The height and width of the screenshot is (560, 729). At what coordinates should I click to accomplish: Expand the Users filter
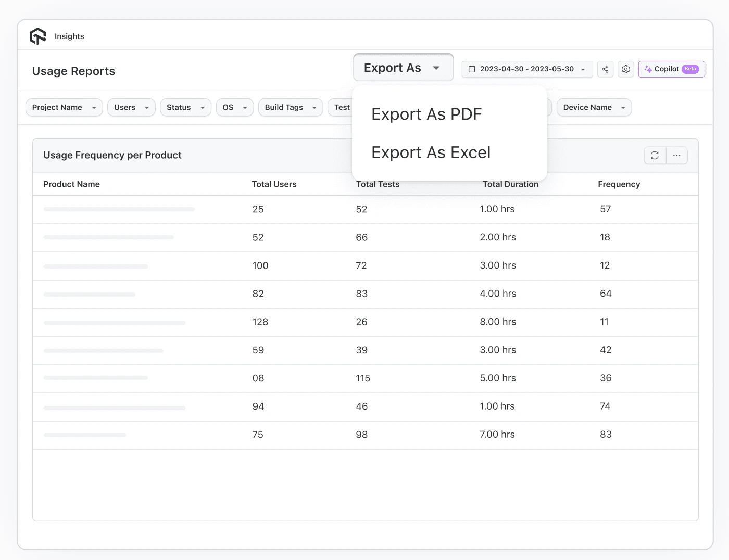[131, 107]
